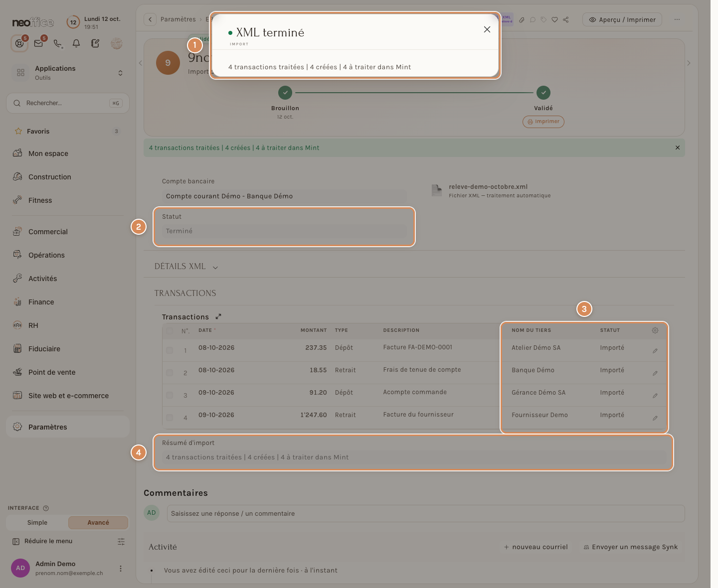Open the support lifebuoy icon with badge
Viewport: 718px width, 588px height.
click(x=19, y=43)
